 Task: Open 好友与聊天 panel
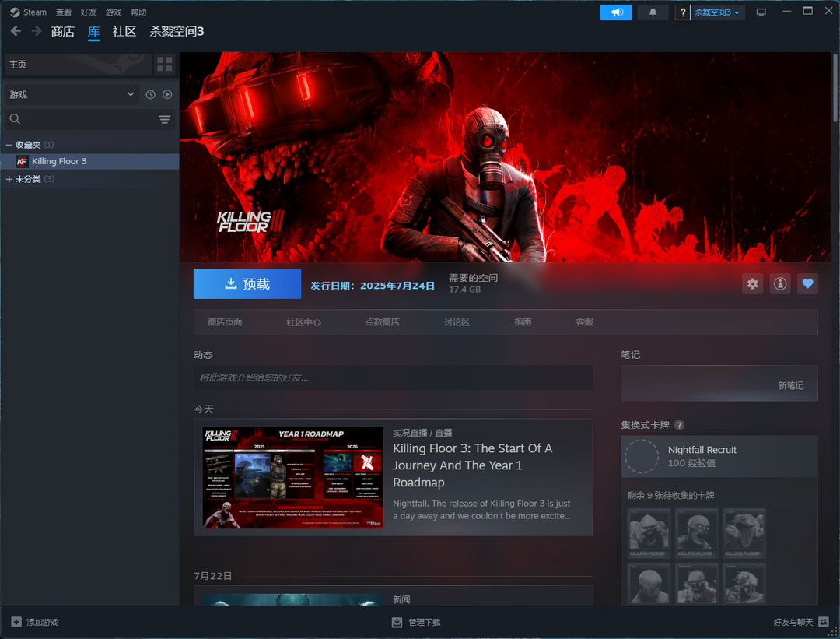pos(801,622)
